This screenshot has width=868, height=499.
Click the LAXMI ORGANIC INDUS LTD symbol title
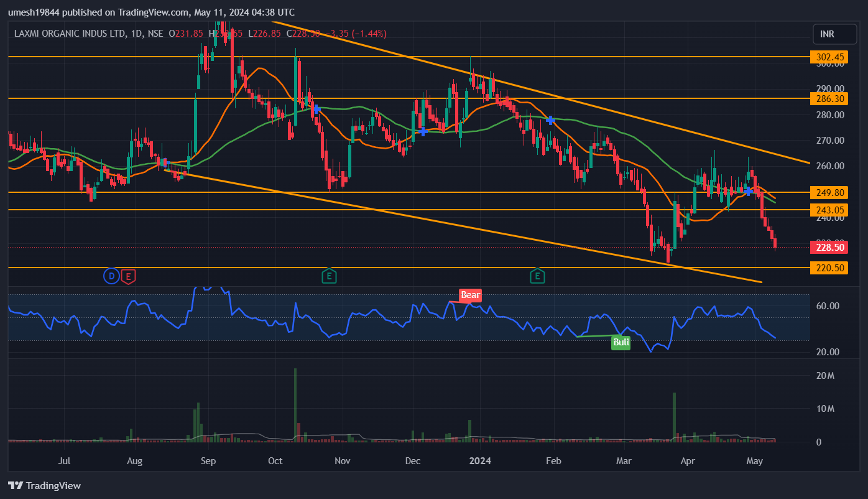[68, 34]
